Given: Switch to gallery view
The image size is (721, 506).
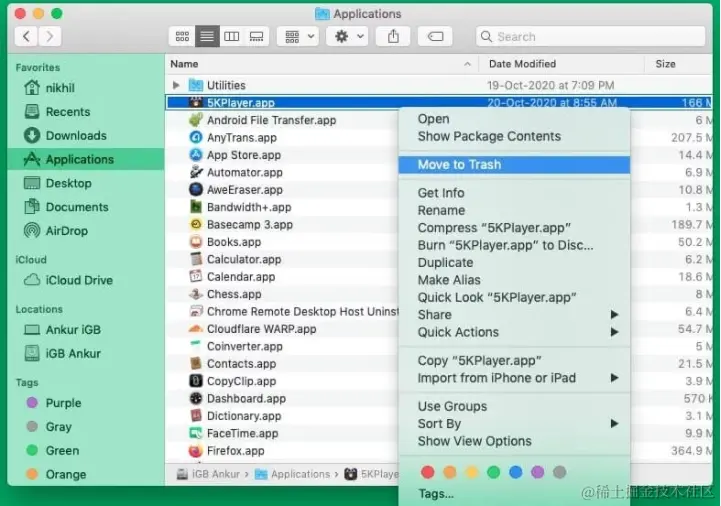Looking at the screenshot, I should point(256,36).
